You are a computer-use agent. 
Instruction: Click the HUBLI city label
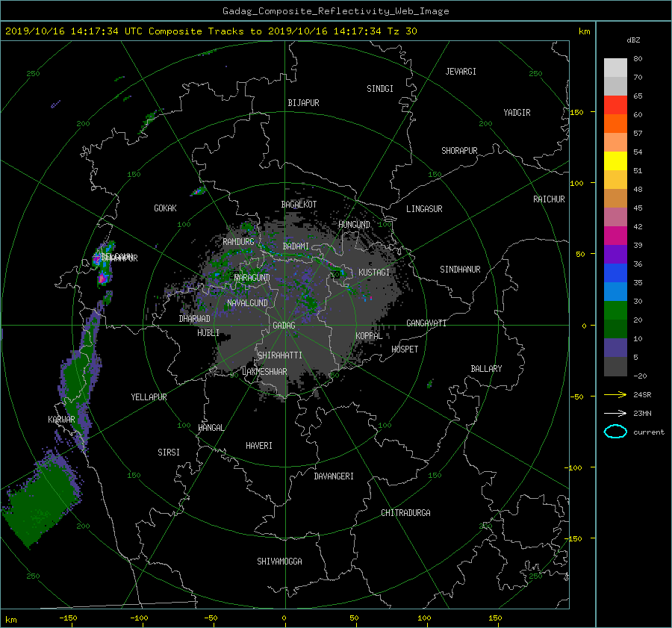click(x=208, y=333)
